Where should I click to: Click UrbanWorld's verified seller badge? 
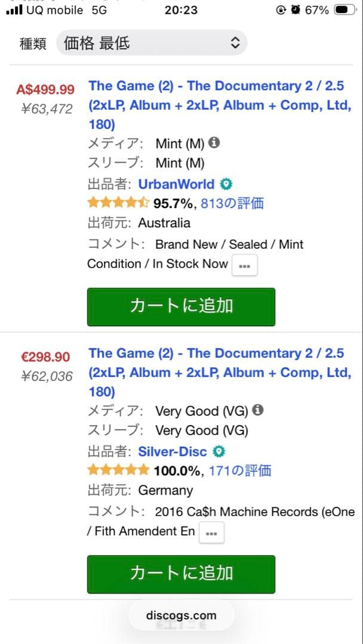226,184
